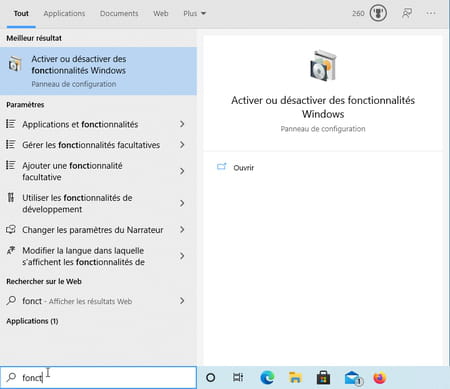Open Task View on the taskbar
This screenshot has height=389, width=450.
tap(238, 378)
